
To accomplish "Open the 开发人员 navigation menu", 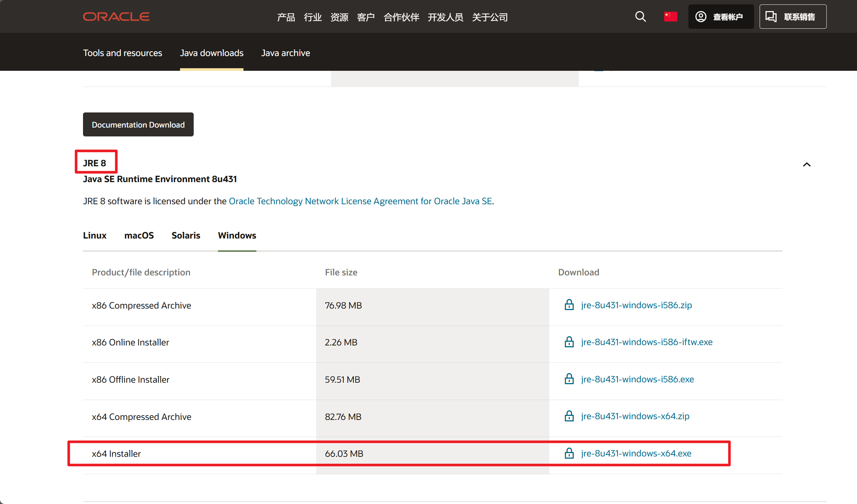I will [445, 17].
